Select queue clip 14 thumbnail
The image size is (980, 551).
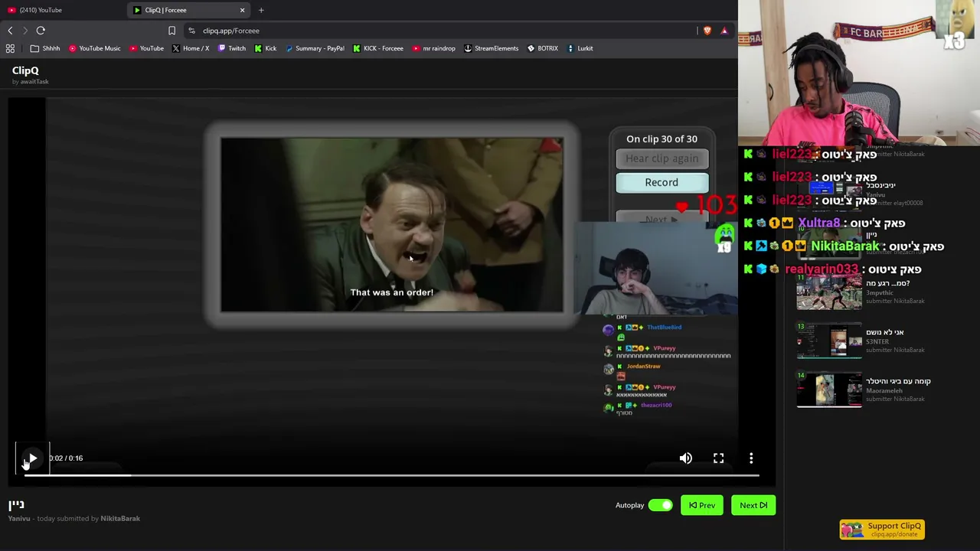point(829,390)
